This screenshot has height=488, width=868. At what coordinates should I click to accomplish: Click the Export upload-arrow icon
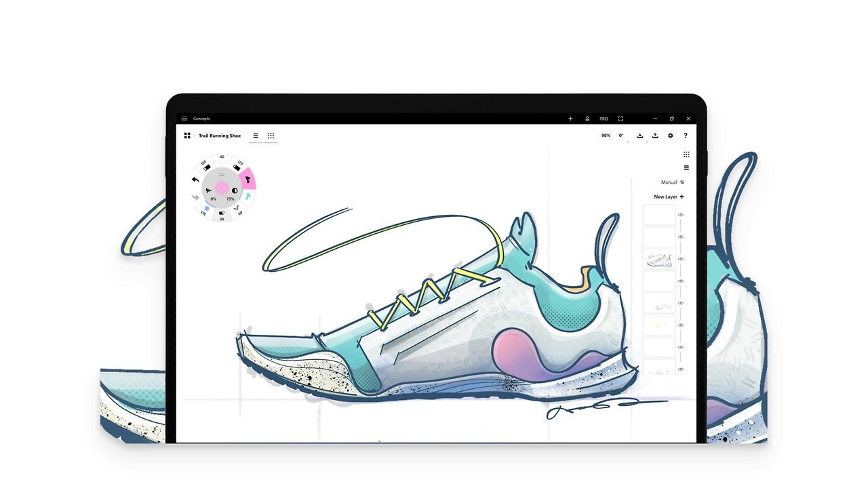(x=655, y=136)
